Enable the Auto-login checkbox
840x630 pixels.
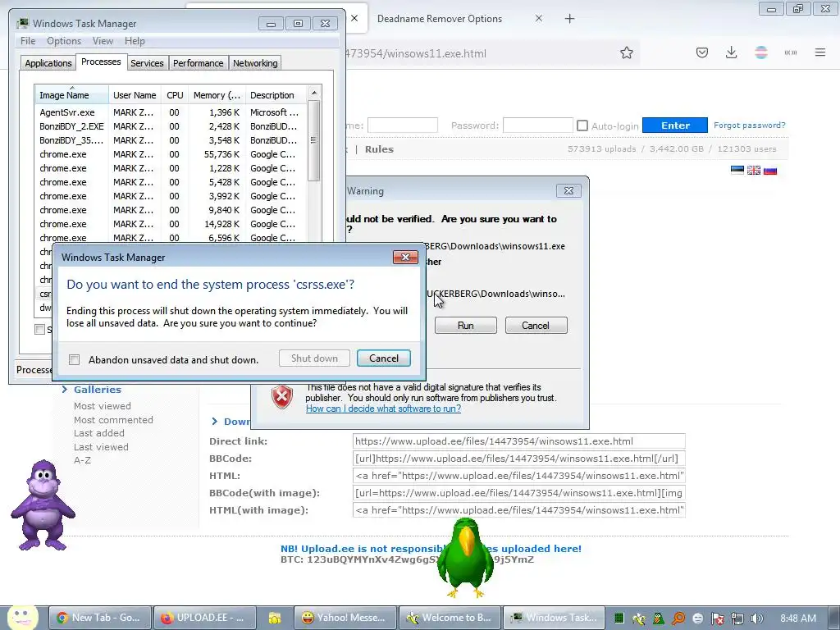point(582,126)
